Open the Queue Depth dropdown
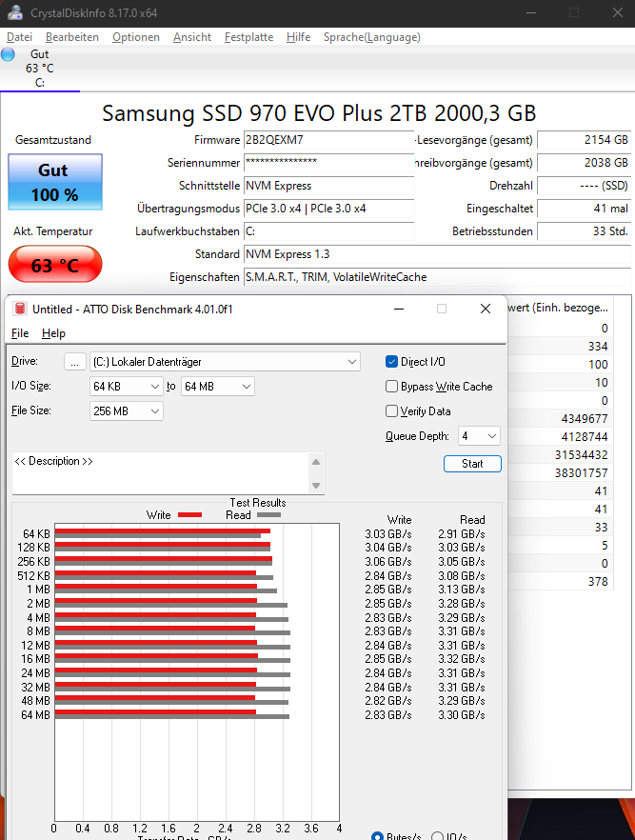635x840 pixels. (x=479, y=436)
